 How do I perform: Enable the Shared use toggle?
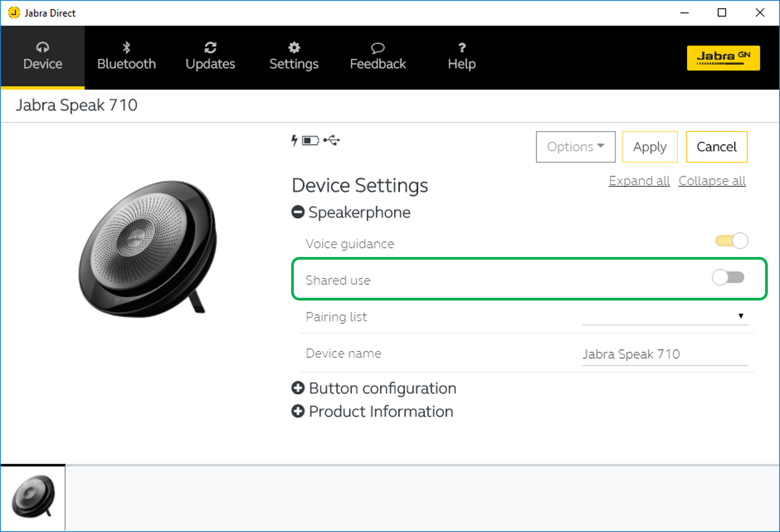tap(728, 277)
